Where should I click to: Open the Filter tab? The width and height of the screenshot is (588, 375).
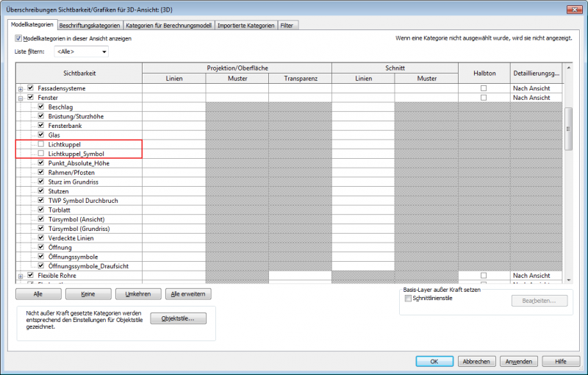(x=287, y=25)
